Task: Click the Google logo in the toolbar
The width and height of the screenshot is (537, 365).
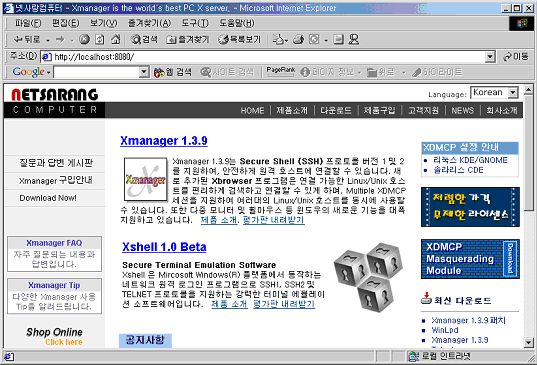Action: (28, 72)
